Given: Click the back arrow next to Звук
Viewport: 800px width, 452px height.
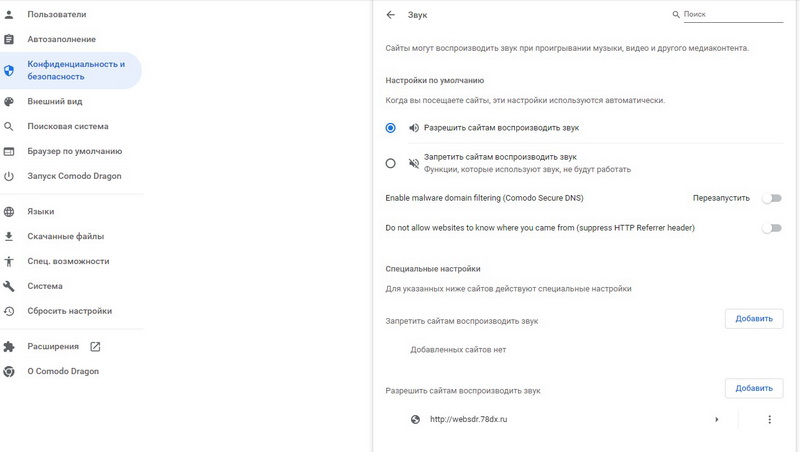Looking at the screenshot, I should (390, 15).
